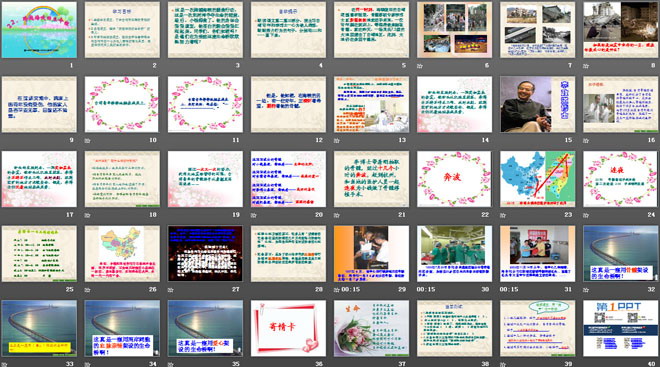Select slide 29 with the orange-bordered photo

click(371, 254)
